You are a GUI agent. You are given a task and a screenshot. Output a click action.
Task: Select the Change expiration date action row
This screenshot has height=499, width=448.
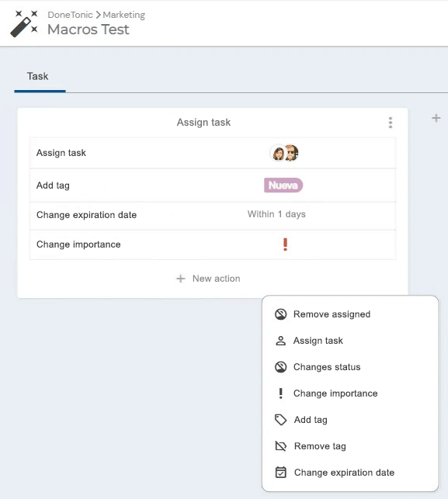tap(213, 215)
